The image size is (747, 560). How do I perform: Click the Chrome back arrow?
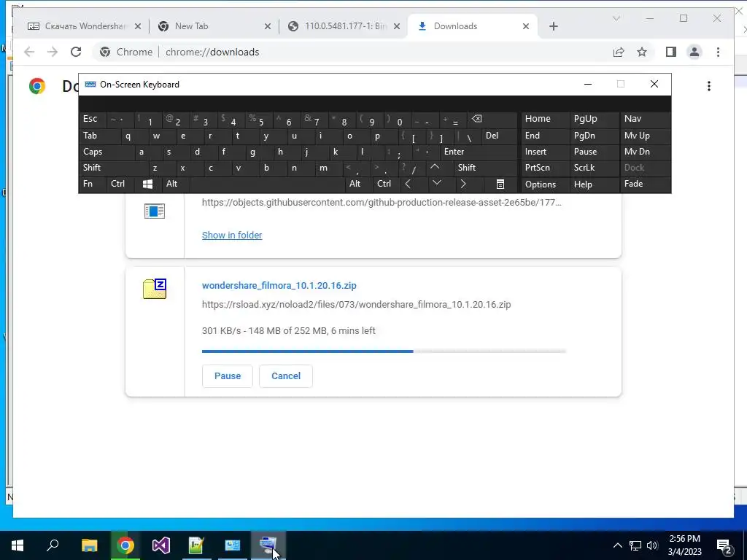[29, 52]
